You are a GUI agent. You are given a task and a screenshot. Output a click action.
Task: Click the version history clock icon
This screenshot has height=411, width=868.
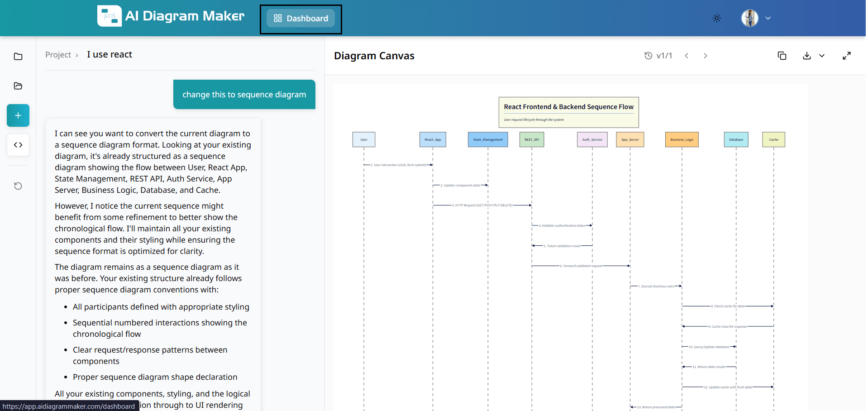click(648, 56)
